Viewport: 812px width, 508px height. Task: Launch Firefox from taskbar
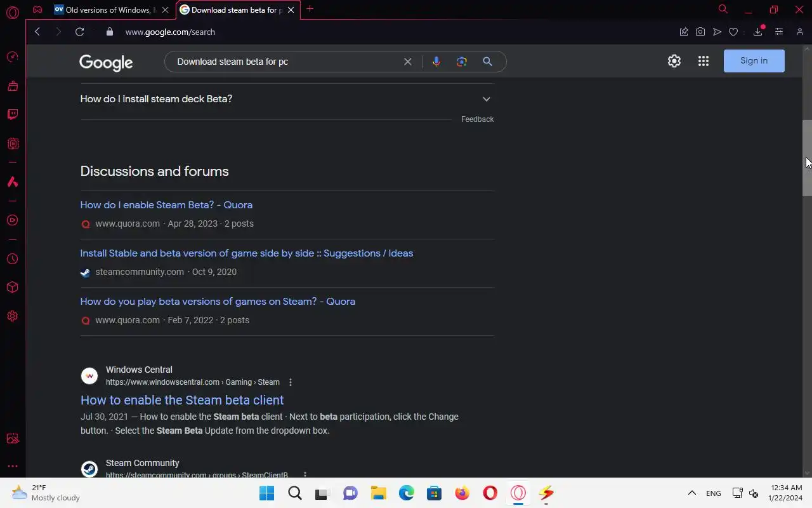point(462,493)
